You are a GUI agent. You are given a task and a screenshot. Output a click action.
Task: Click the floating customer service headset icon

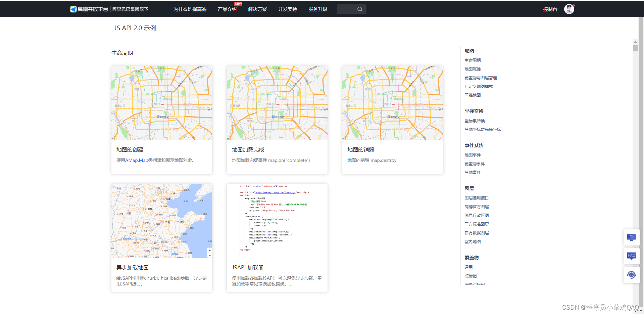pyautogui.click(x=631, y=275)
